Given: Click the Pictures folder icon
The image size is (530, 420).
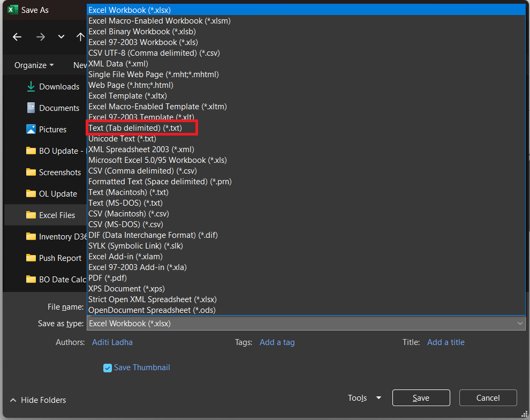Looking at the screenshot, I should (31, 129).
